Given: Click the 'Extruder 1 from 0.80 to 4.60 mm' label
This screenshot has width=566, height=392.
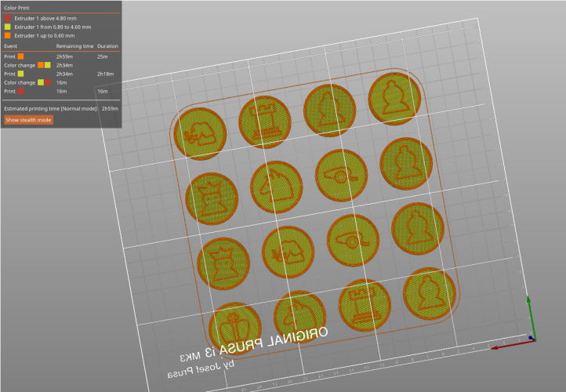Looking at the screenshot, I should (x=53, y=27).
